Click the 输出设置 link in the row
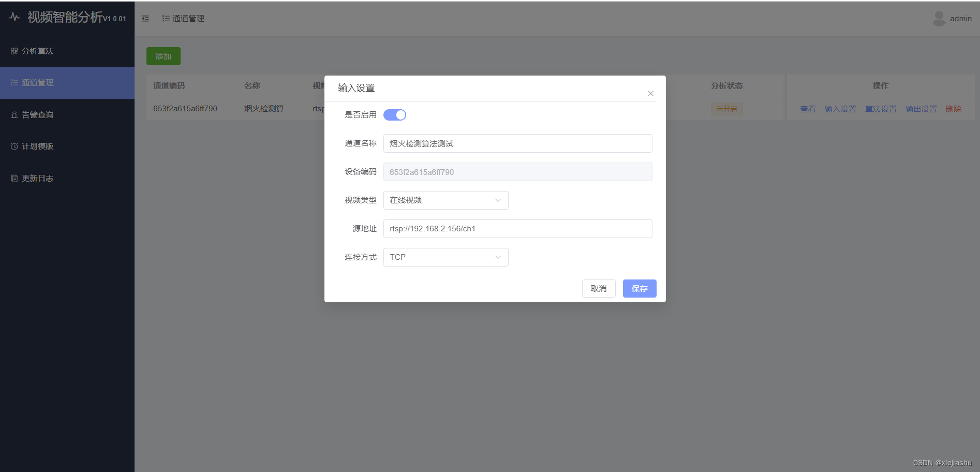The image size is (980, 472). 921,109
